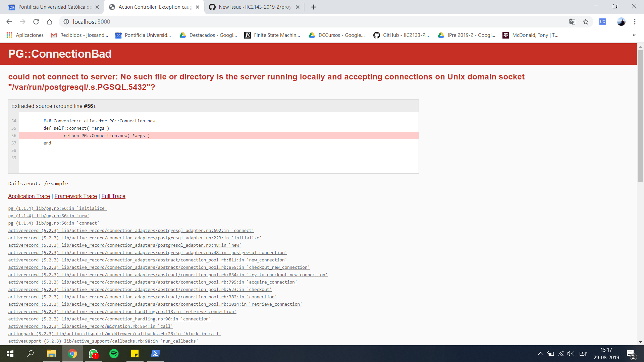Bookmark this page with the star icon
Screen dimensions: 644x362
click(x=586, y=21)
